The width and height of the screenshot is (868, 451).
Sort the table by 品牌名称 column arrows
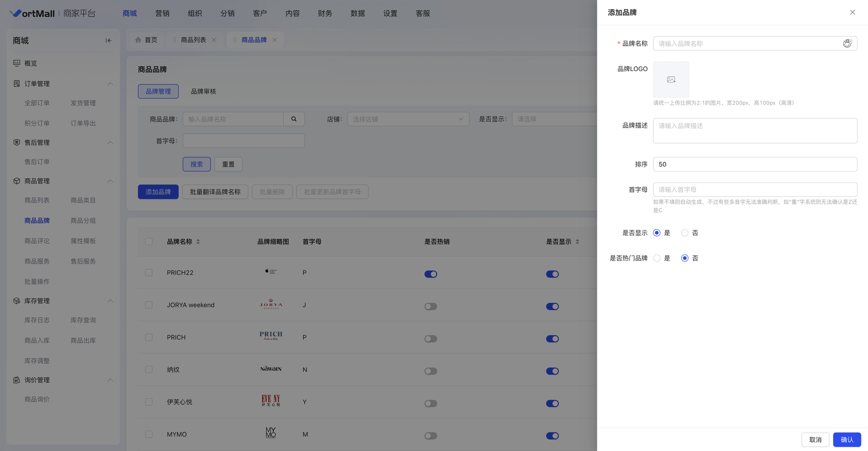pos(198,242)
